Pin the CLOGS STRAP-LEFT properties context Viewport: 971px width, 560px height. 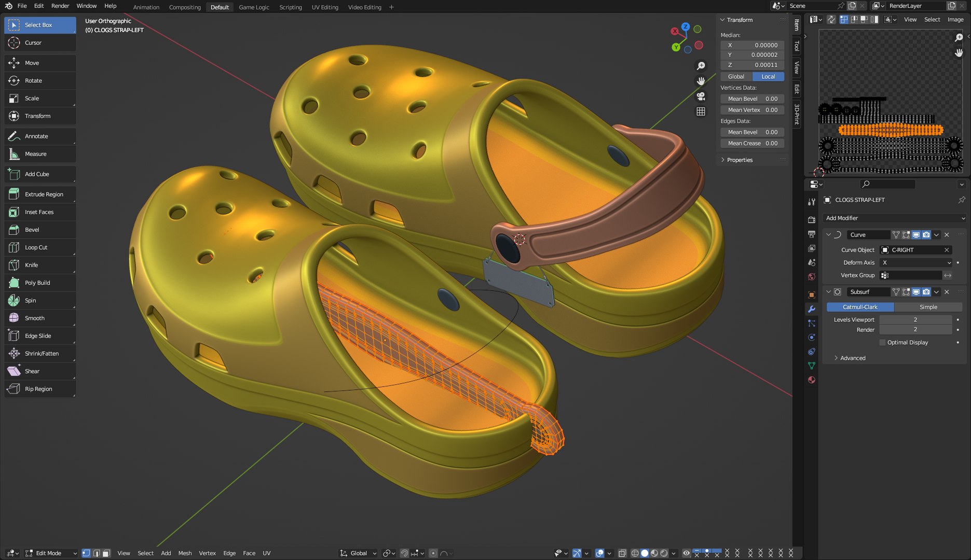[x=961, y=200]
